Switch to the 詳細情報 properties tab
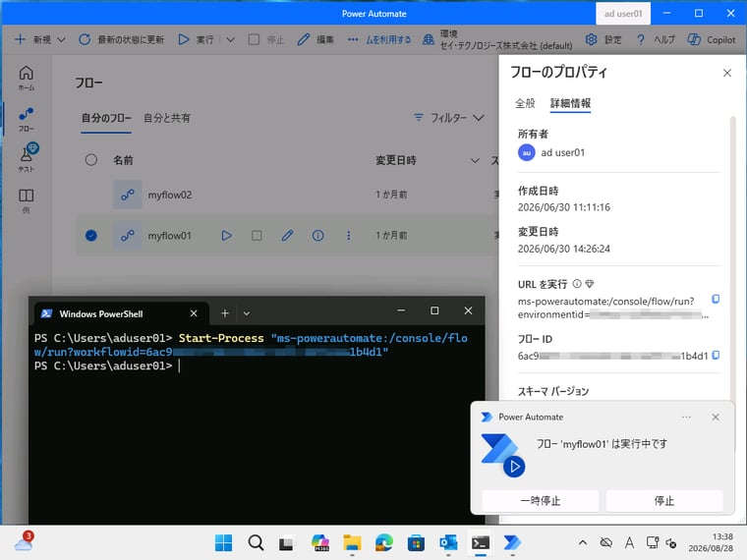747x560 pixels. click(x=570, y=103)
